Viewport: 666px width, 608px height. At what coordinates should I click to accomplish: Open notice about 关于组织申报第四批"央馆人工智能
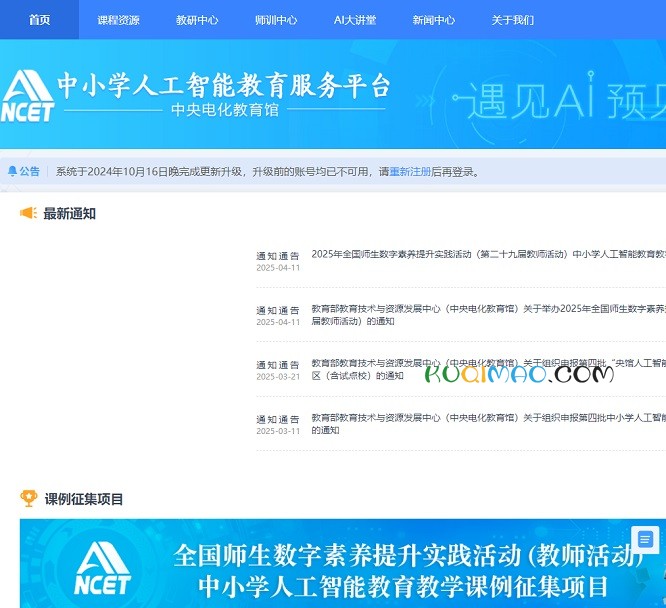coord(488,369)
